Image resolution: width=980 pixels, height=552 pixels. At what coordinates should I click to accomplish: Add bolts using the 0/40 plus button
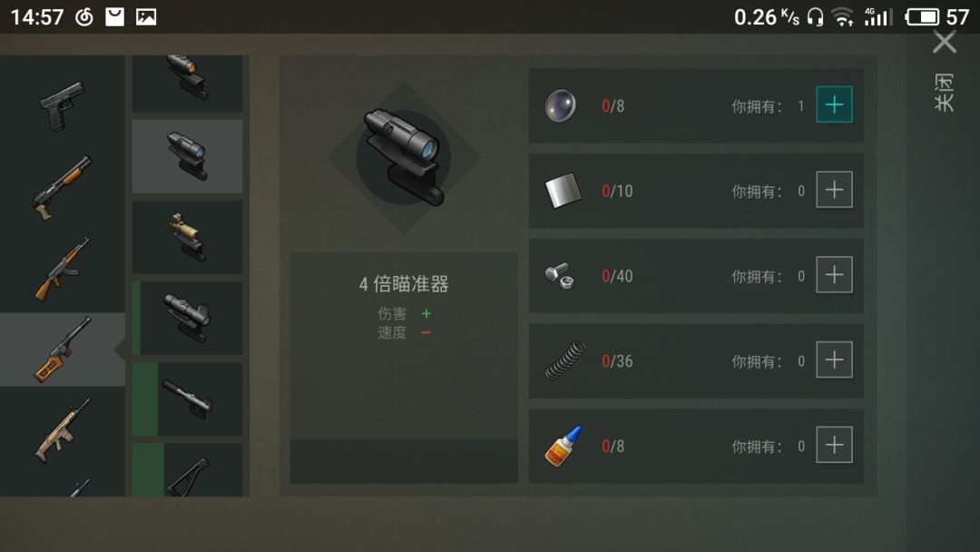click(835, 274)
